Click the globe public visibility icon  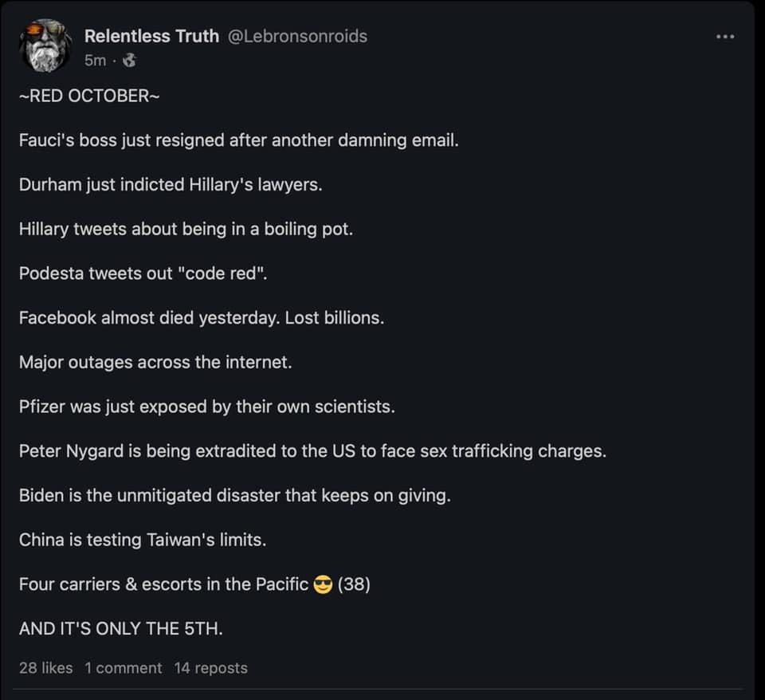coord(131,61)
